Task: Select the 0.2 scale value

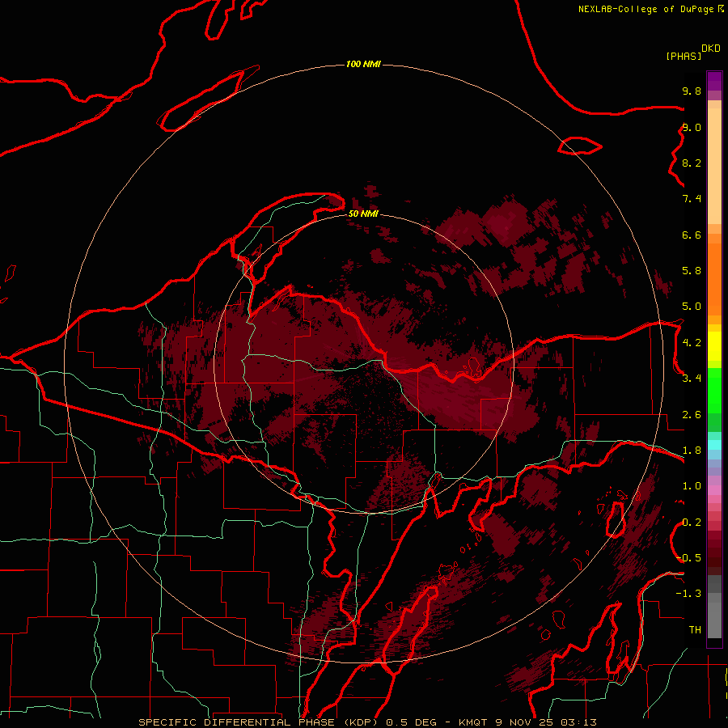Action: pos(692,523)
